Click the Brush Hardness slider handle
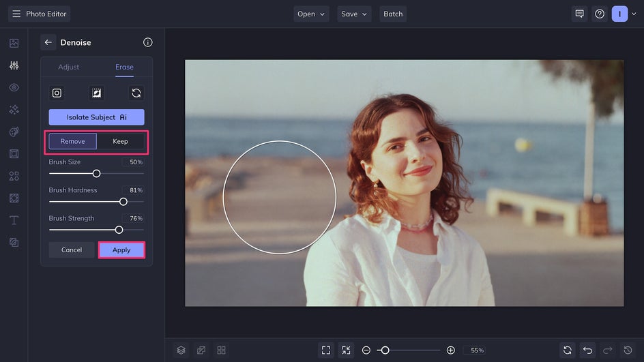The image size is (644, 362). pos(123,202)
